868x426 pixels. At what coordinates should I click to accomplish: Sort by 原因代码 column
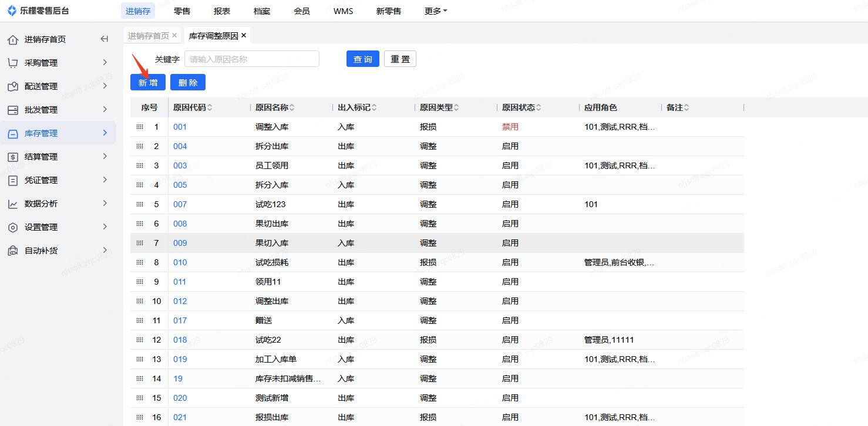[210, 108]
